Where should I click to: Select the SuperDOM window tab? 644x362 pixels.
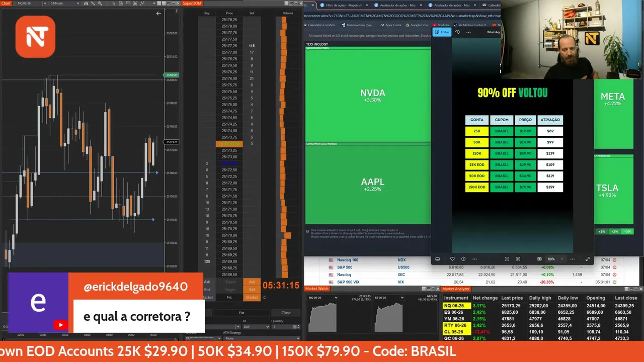191,3
